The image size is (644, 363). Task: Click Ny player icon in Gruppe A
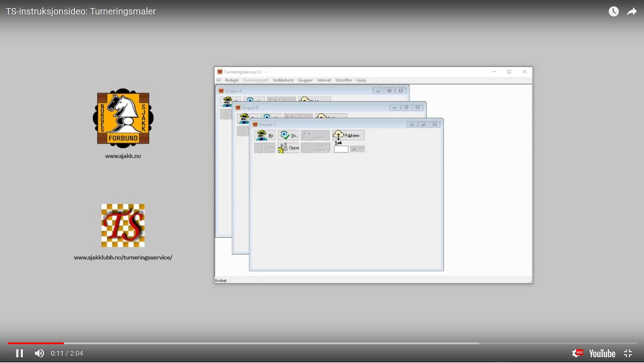click(x=228, y=102)
